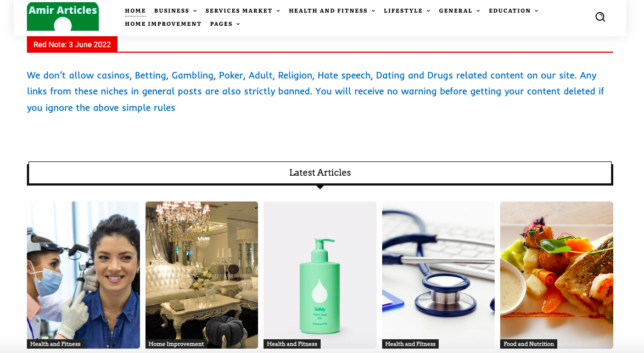The width and height of the screenshot is (644, 353).
Task: Open the ear examination article thumbnail
Action: 83,275
